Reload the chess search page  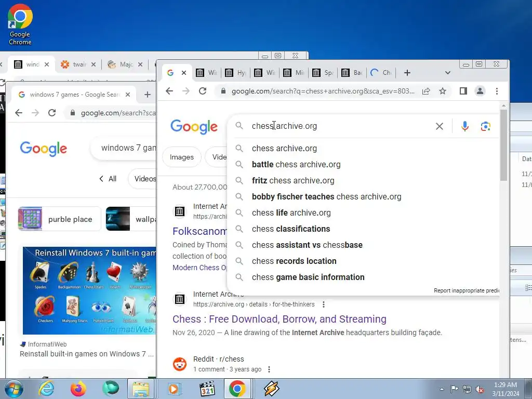click(x=203, y=91)
